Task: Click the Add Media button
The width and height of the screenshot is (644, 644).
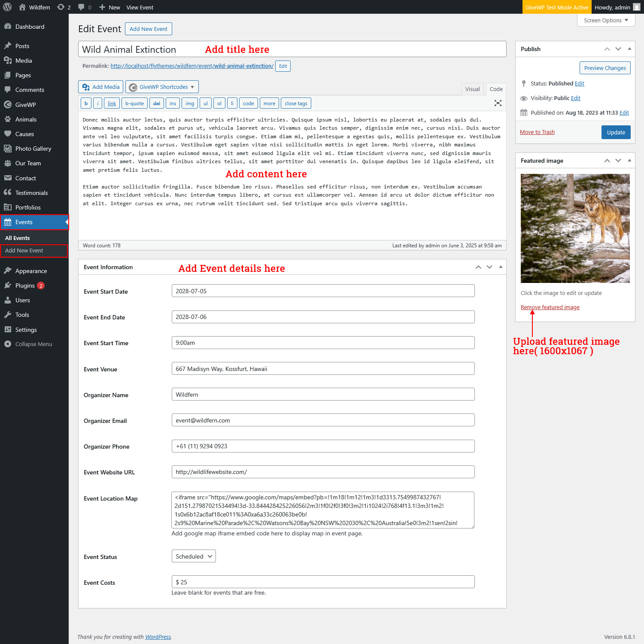Action: [x=101, y=87]
